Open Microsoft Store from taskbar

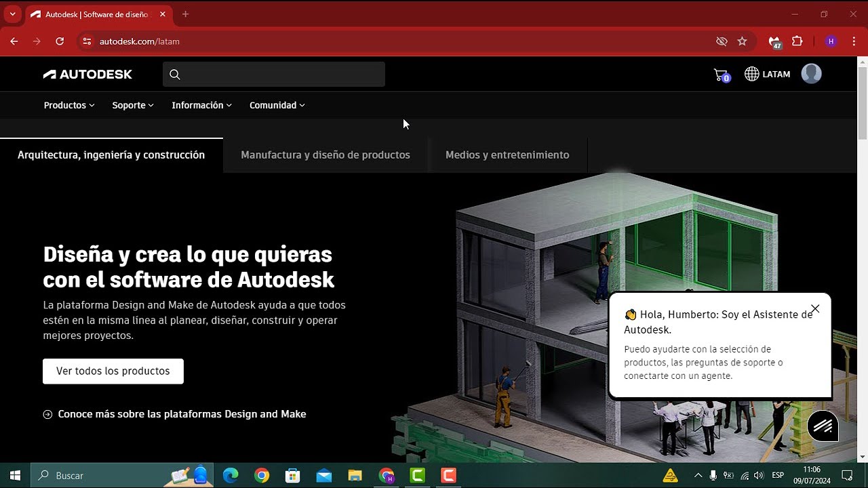pyautogui.click(x=293, y=475)
